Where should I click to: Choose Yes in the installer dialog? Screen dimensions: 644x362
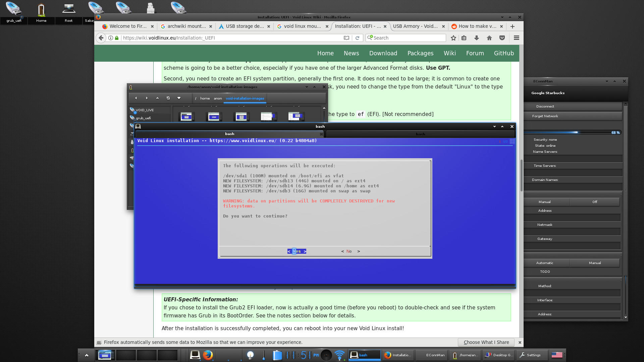pos(297,251)
